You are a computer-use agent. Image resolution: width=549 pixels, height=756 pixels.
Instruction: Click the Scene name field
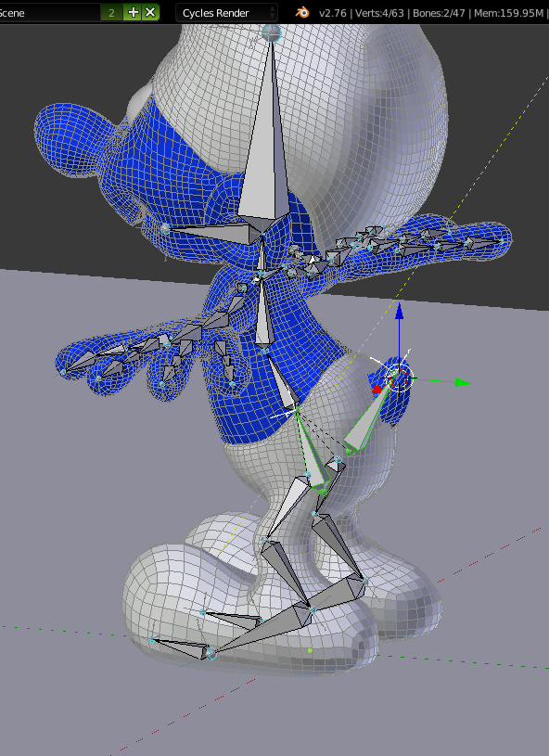(50, 13)
